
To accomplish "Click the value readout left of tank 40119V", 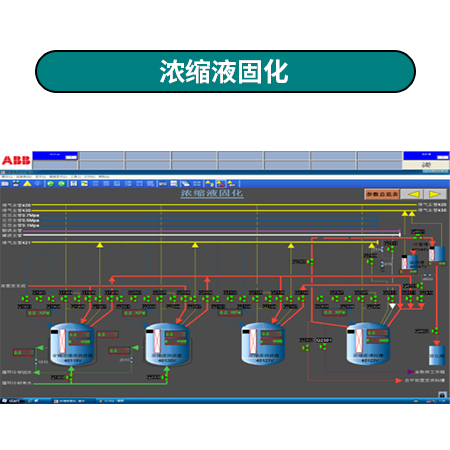I will 23,352.
